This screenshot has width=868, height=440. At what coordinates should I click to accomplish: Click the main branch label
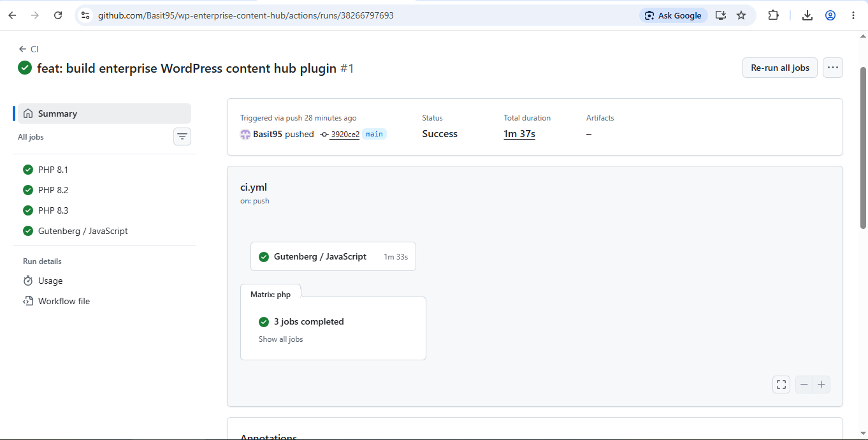(x=374, y=134)
